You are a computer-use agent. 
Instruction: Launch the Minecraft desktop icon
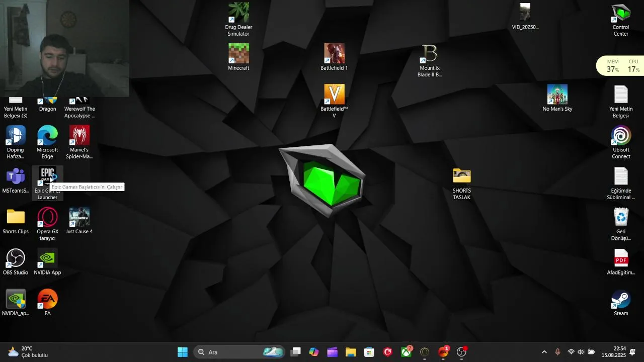pyautogui.click(x=238, y=57)
